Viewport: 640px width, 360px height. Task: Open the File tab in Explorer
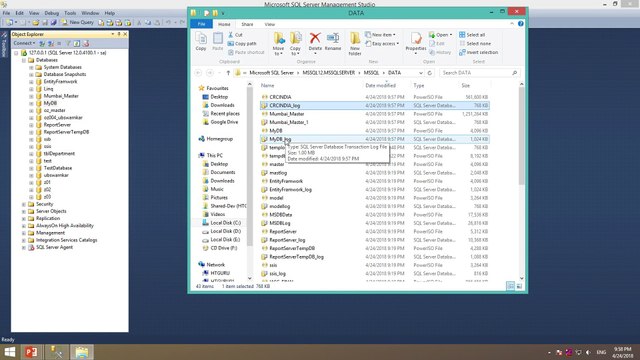(201, 24)
